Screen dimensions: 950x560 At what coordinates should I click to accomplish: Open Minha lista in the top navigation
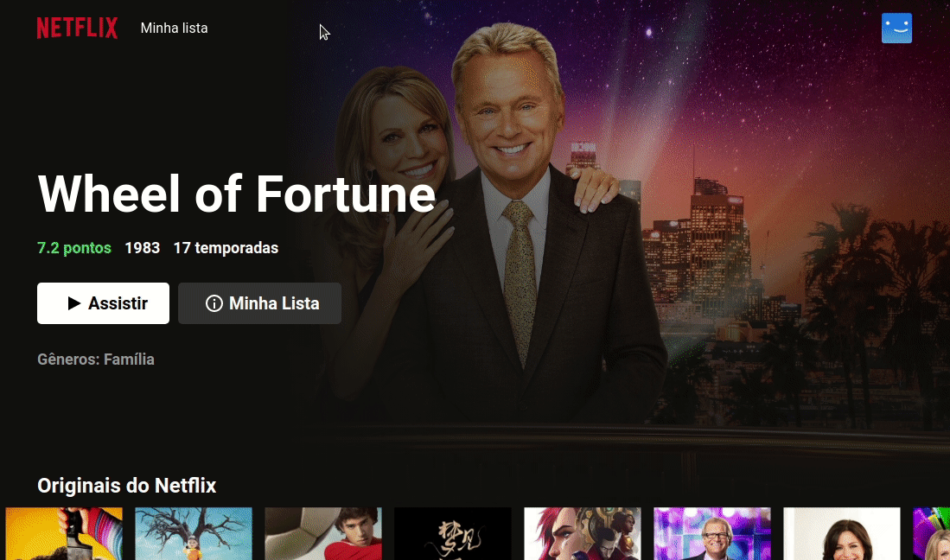coord(174,28)
